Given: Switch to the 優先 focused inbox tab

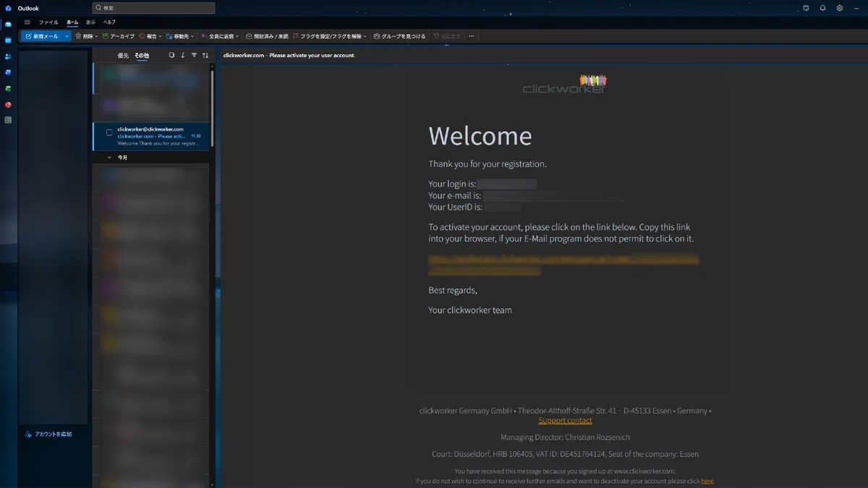Looking at the screenshot, I should click(x=123, y=55).
